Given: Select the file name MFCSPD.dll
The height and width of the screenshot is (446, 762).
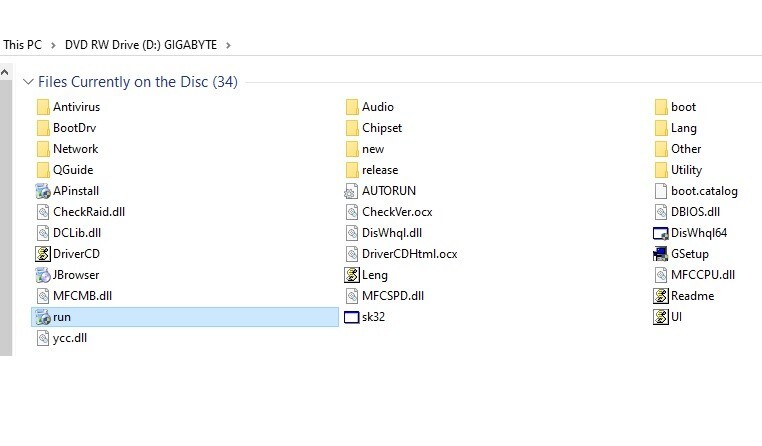Looking at the screenshot, I should click(393, 296).
